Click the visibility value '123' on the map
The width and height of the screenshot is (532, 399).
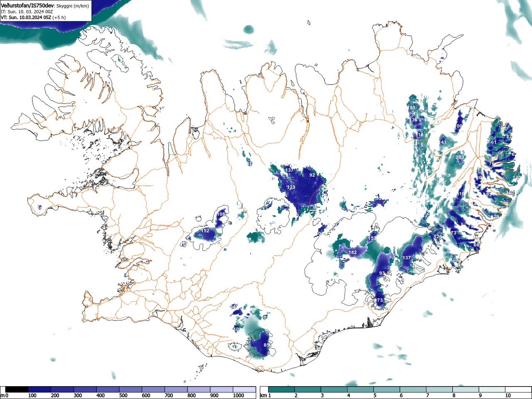(291, 187)
